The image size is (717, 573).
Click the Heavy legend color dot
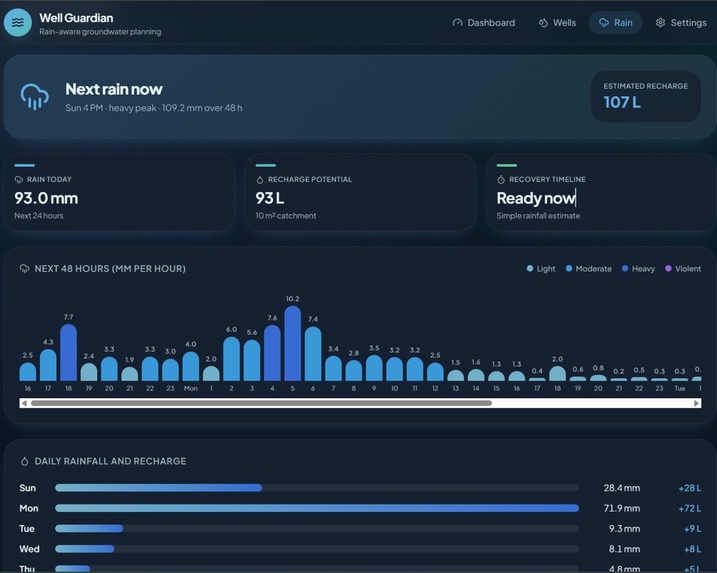625,268
